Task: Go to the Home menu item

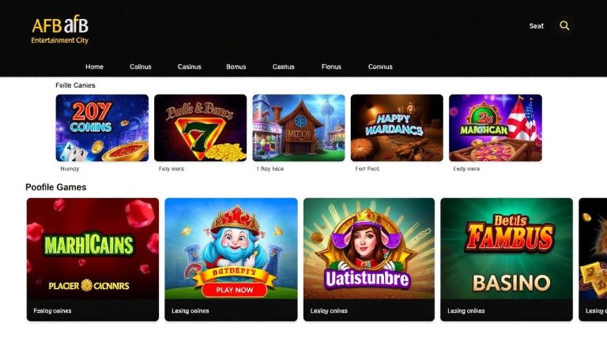Action: 95,66
